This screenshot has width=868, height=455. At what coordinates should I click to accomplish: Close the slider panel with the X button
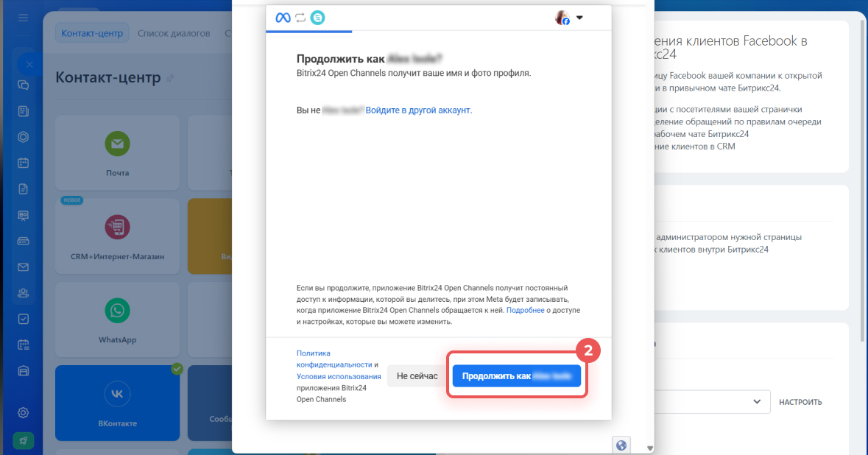[29, 64]
